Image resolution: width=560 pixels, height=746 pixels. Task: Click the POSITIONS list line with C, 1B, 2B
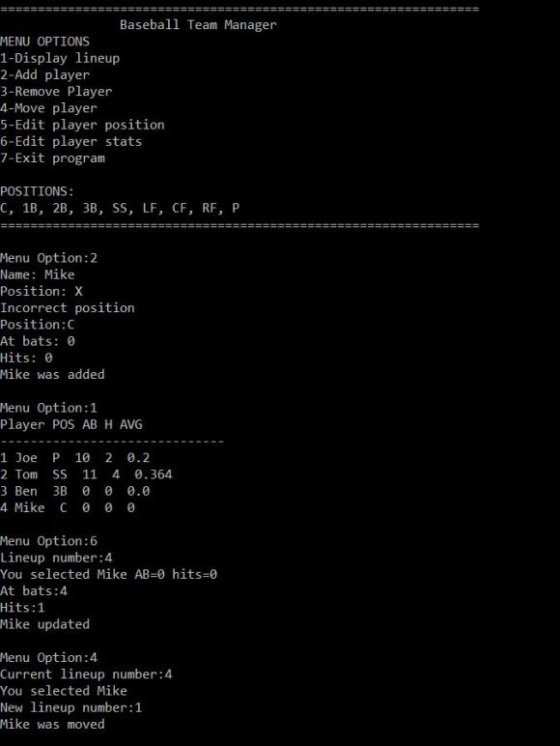click(x=120, y=209)
